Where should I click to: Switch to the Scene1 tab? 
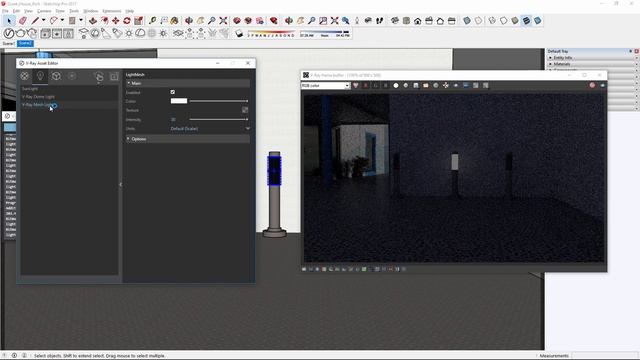tap(9, 43)
